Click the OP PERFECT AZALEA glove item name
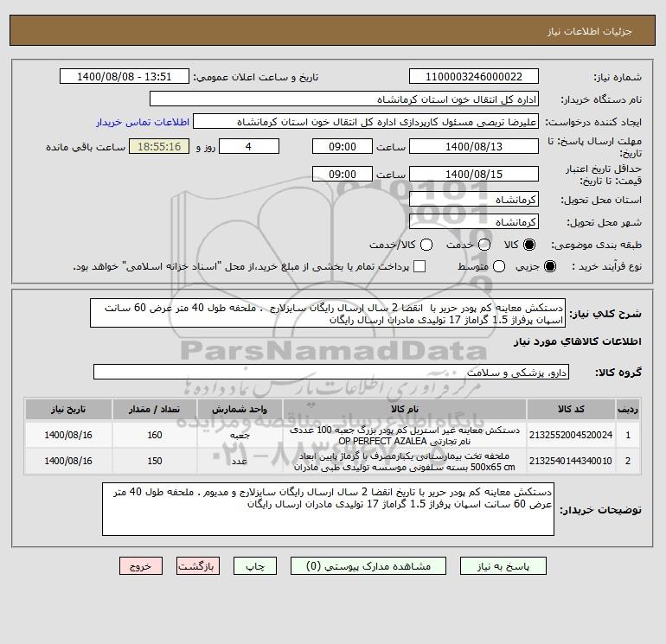 (405, 436)
